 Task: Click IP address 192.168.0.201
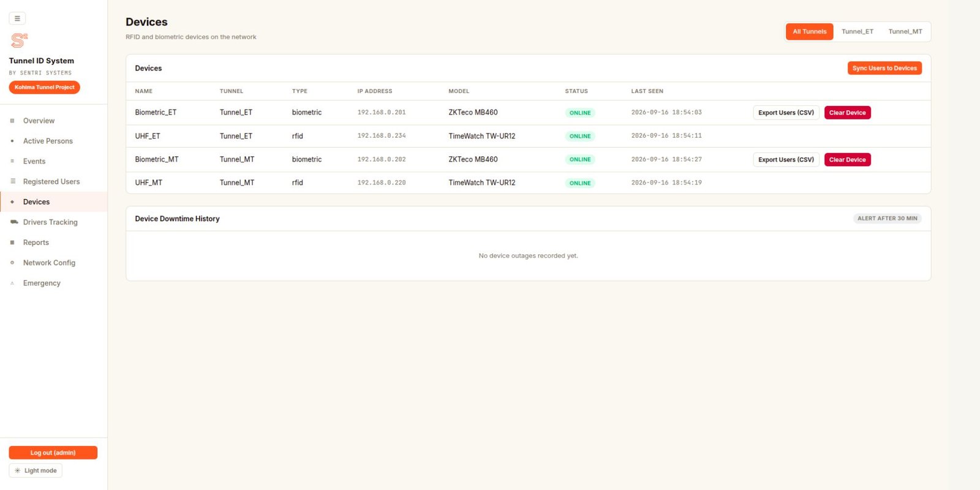382,113
